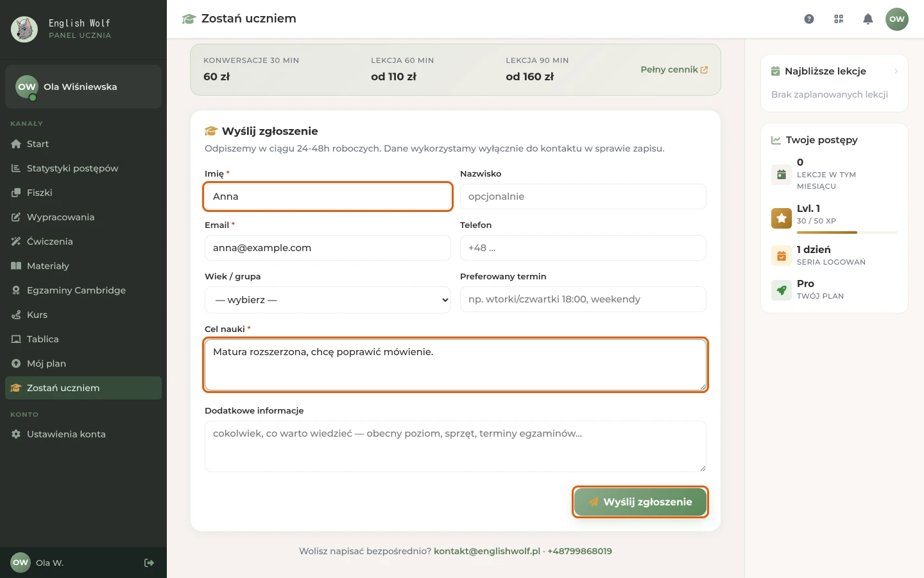Screen dimensions: 924x578
Task: Click the Nazwisko input field
Action: 583,197
